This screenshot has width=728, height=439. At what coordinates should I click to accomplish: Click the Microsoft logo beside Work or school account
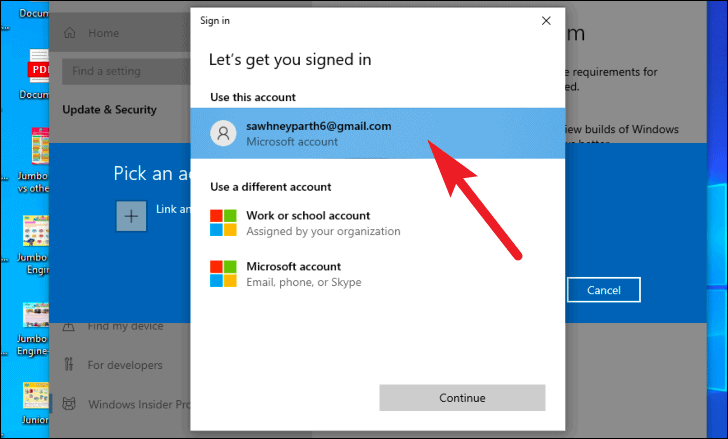click(223, 223)
